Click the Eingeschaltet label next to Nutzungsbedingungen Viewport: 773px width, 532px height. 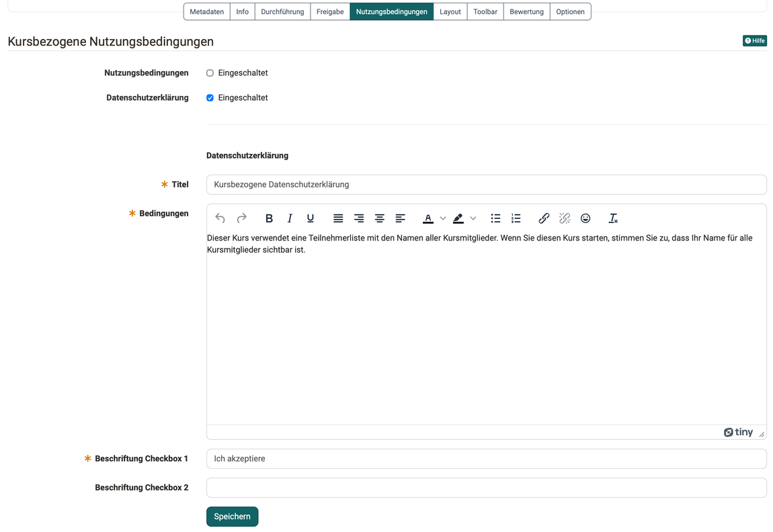(x=243, y=73)
